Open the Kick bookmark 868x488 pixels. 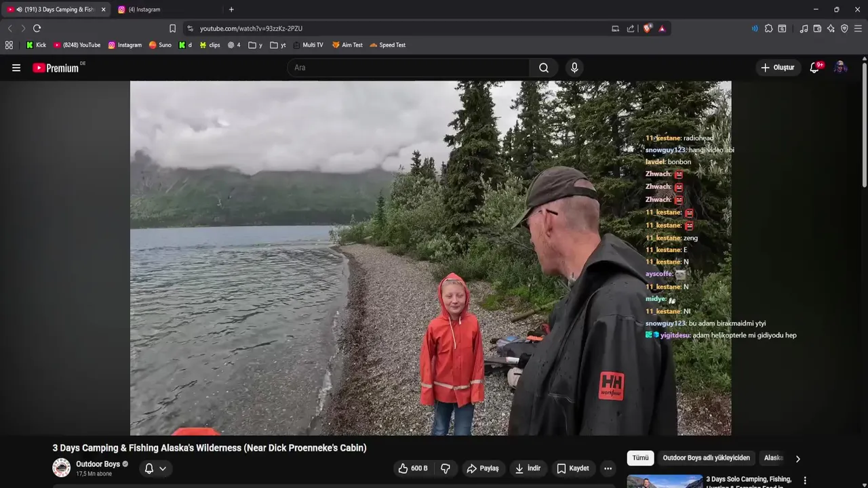tap(36, 45)
